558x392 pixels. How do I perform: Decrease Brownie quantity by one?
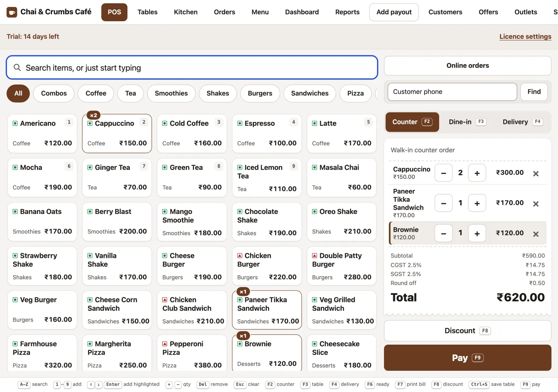444,233
